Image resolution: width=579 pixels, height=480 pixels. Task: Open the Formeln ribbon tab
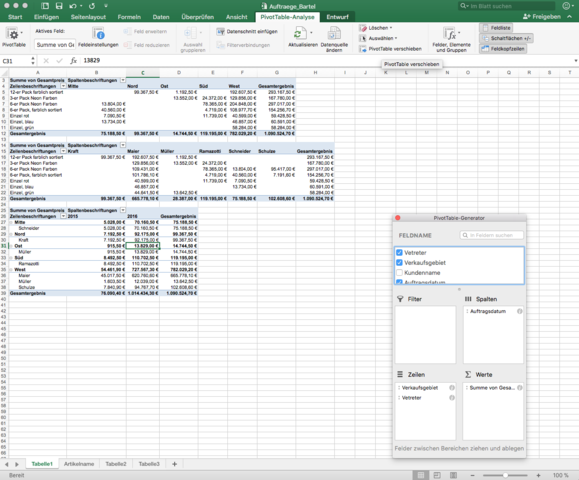click(129, 17)
